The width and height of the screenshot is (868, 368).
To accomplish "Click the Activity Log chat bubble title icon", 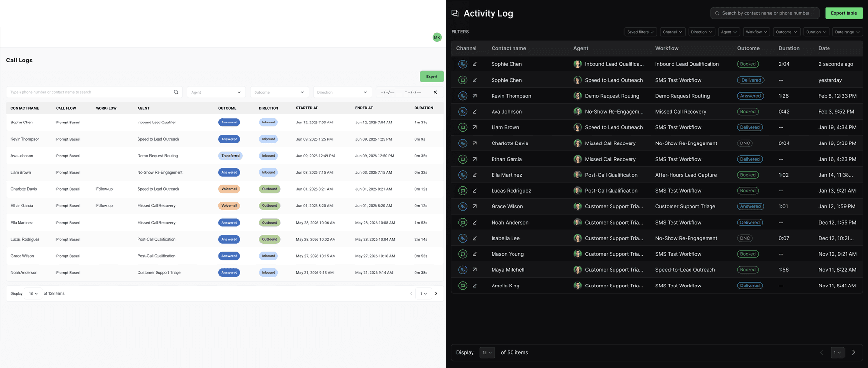I will tap(455, 13).
